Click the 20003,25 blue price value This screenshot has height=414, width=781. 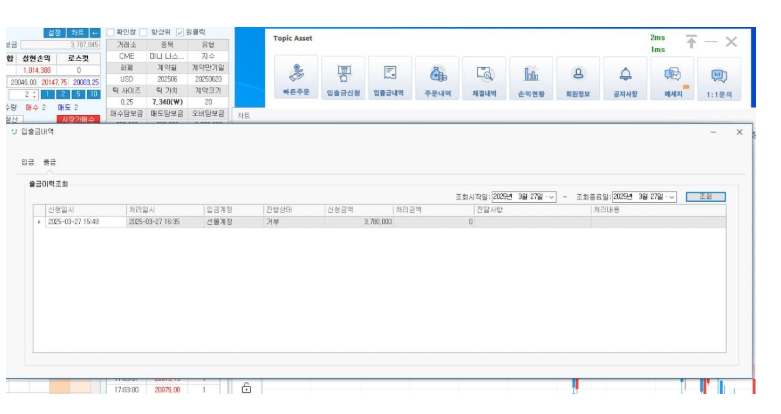[x=85, y=82]
